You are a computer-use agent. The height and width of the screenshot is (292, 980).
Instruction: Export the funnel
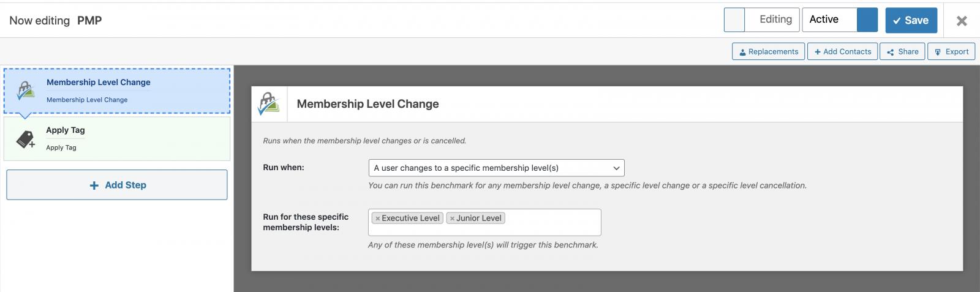point(951,51)
